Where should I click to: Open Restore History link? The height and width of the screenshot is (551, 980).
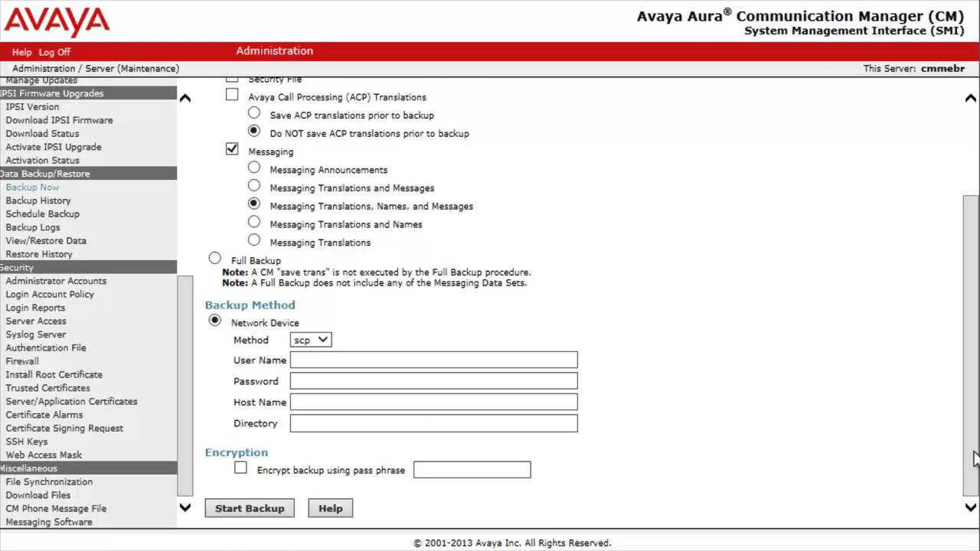[x=39, y=254]
